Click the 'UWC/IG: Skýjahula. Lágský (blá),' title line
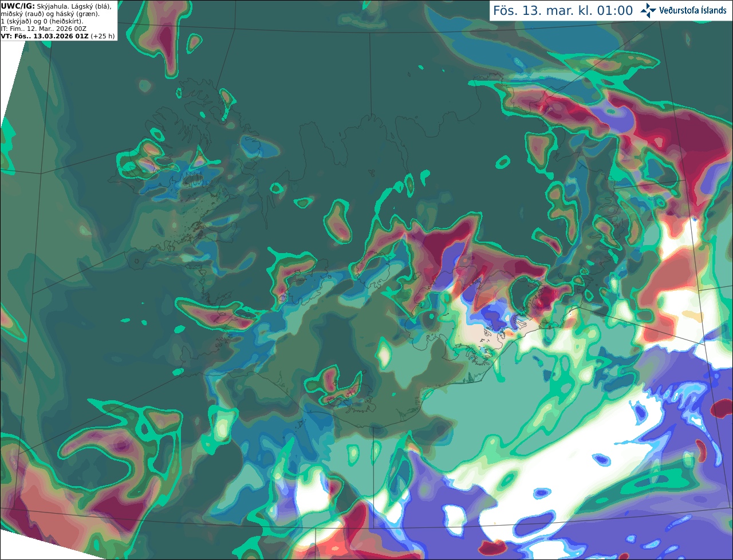The width and height of the screenshot is (733, 560). (56, 6)
